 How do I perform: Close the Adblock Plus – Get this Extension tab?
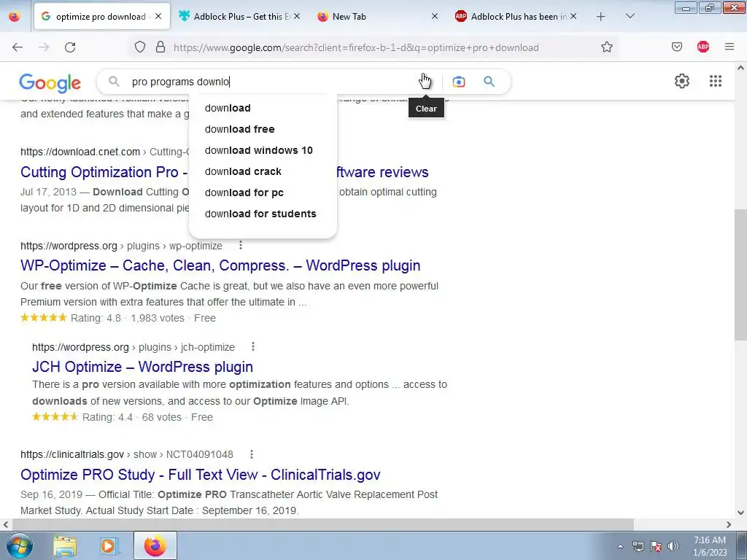tap(297, 17)
